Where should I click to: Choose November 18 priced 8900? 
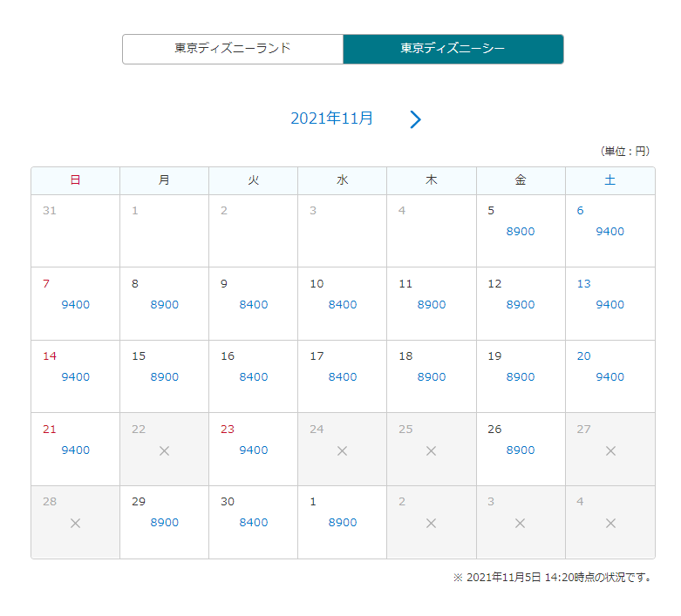pos(432,376)
